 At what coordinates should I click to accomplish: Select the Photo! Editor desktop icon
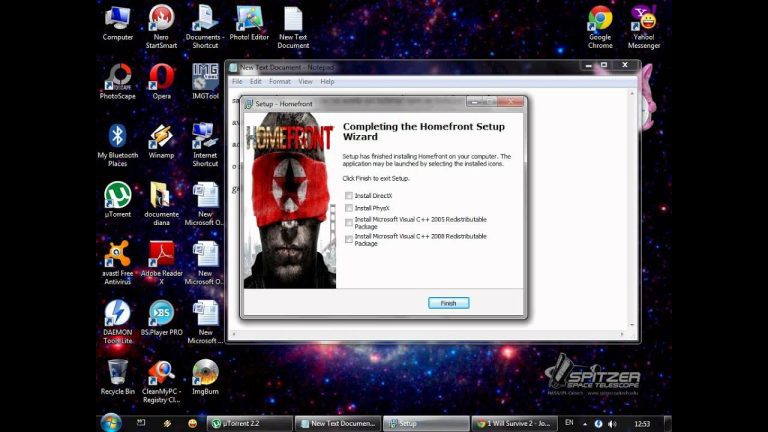tap(249, 23)
